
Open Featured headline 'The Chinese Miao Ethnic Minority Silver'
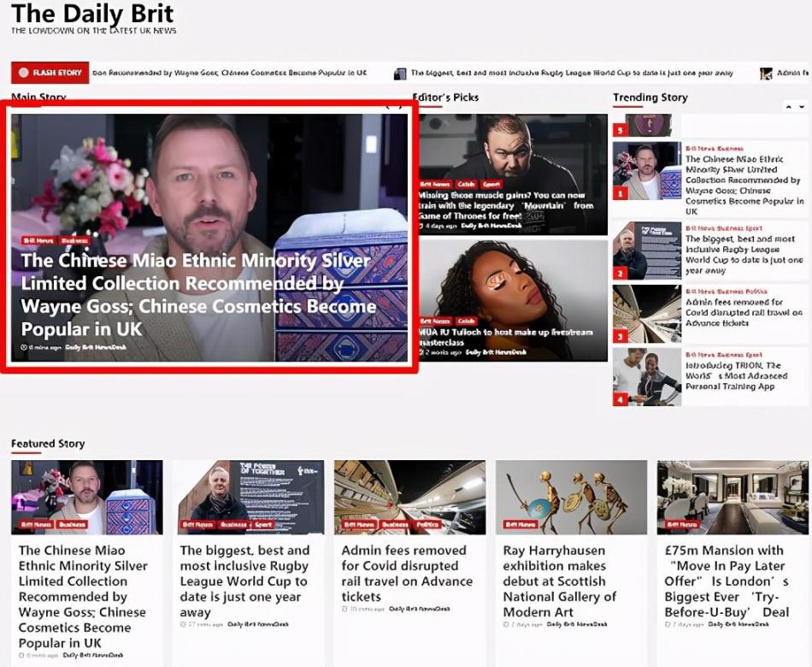coord(83,596)
